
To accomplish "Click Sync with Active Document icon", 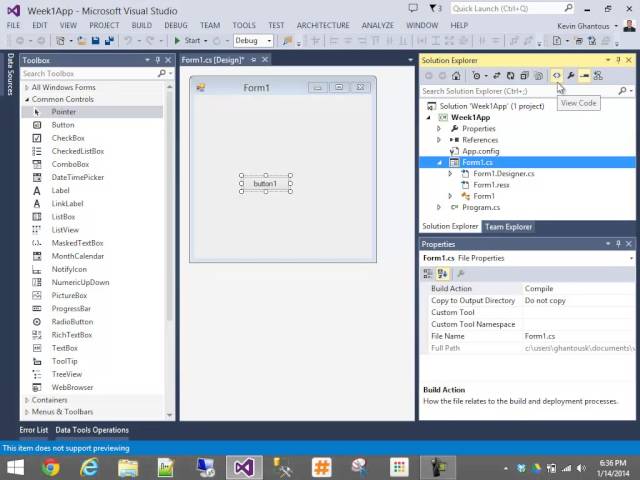I will 497,76.
